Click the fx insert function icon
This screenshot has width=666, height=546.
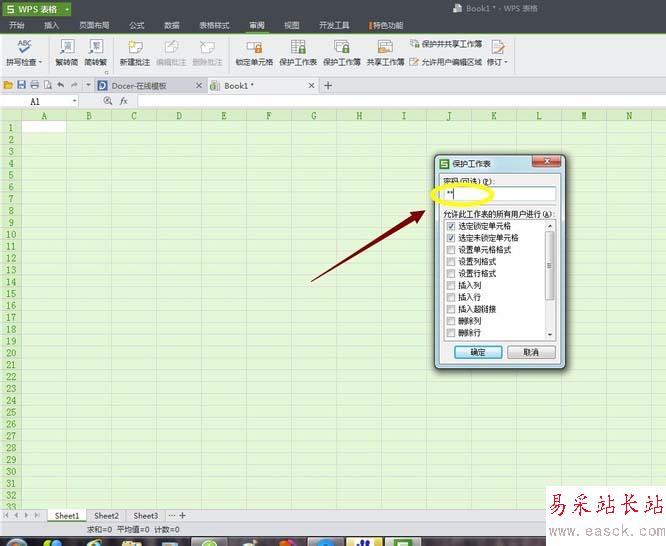coord(124,101)
